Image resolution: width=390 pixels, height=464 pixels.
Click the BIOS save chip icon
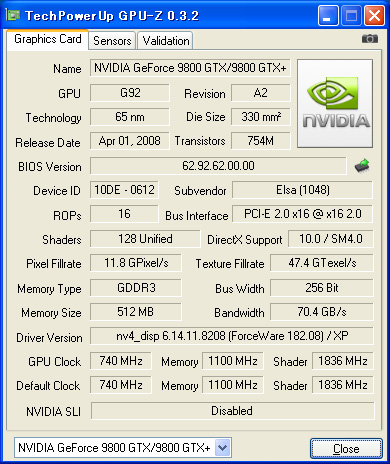[362, 165]
